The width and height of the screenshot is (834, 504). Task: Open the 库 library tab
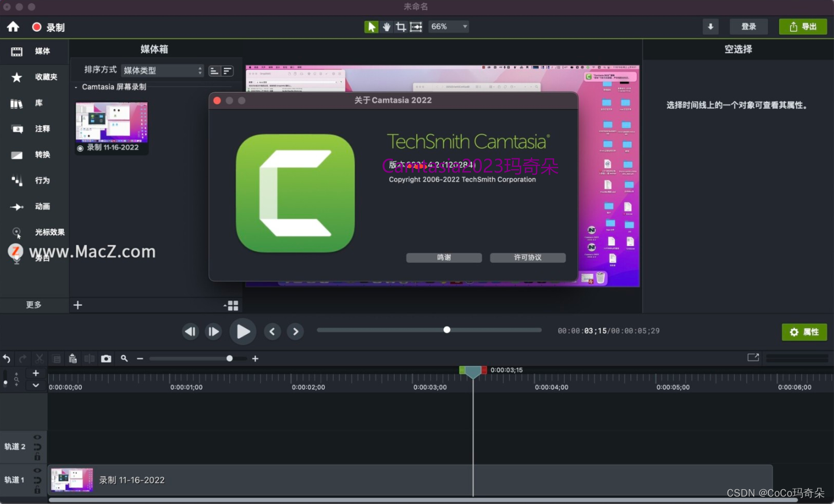click(34, 103)
